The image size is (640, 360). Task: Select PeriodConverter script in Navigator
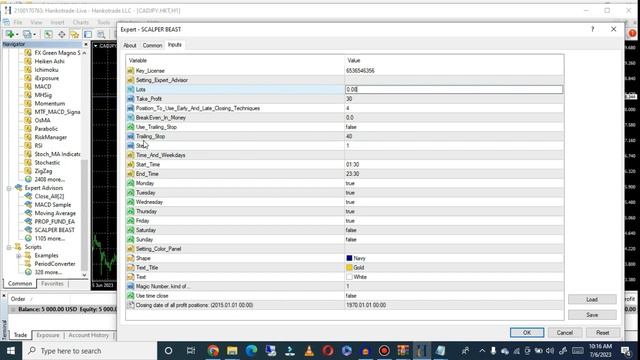[55, 264]
